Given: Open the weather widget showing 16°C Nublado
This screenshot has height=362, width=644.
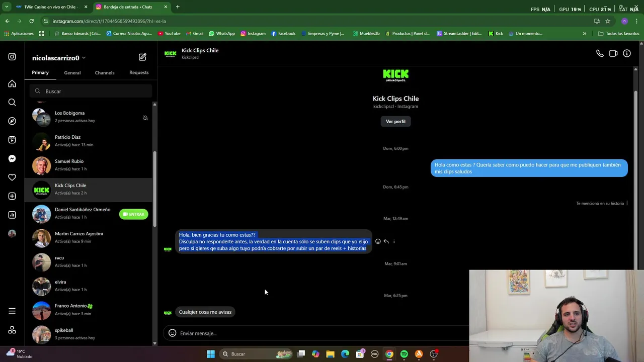Looking at the screenshot, I should coord(20,354).
